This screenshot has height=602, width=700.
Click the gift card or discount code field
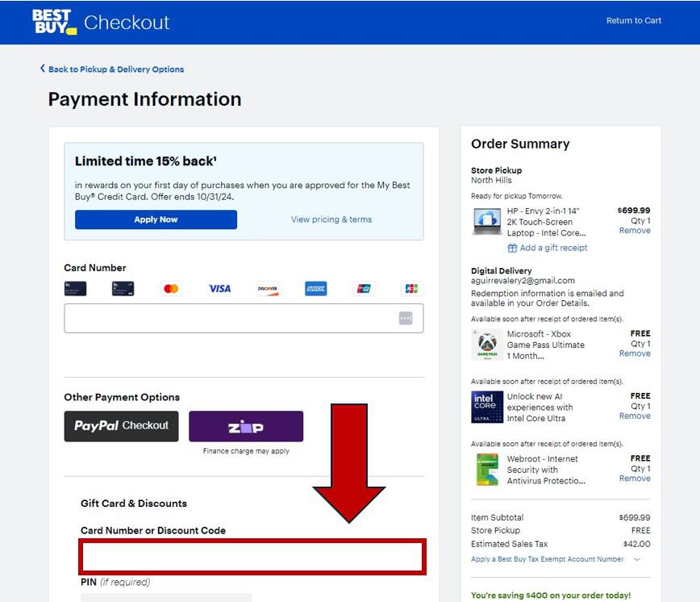coord(252,557)
